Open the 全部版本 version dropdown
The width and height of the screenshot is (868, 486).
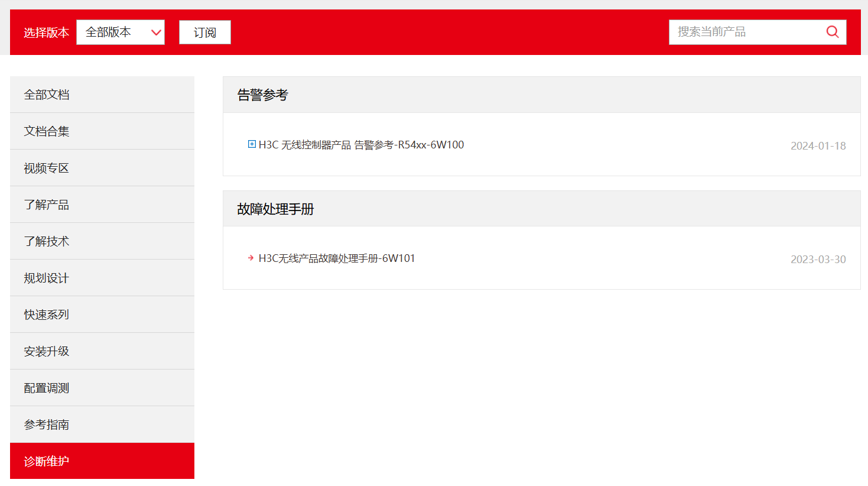(121, 32)
